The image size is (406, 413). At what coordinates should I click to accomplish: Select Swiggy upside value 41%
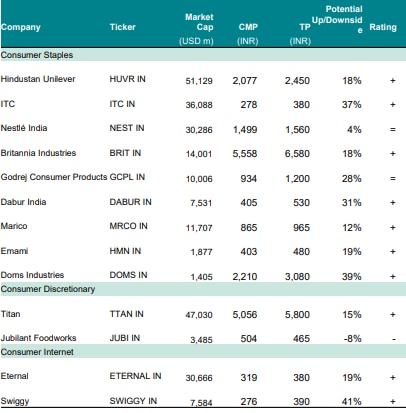pyautogui.click(x=352, y=402)
